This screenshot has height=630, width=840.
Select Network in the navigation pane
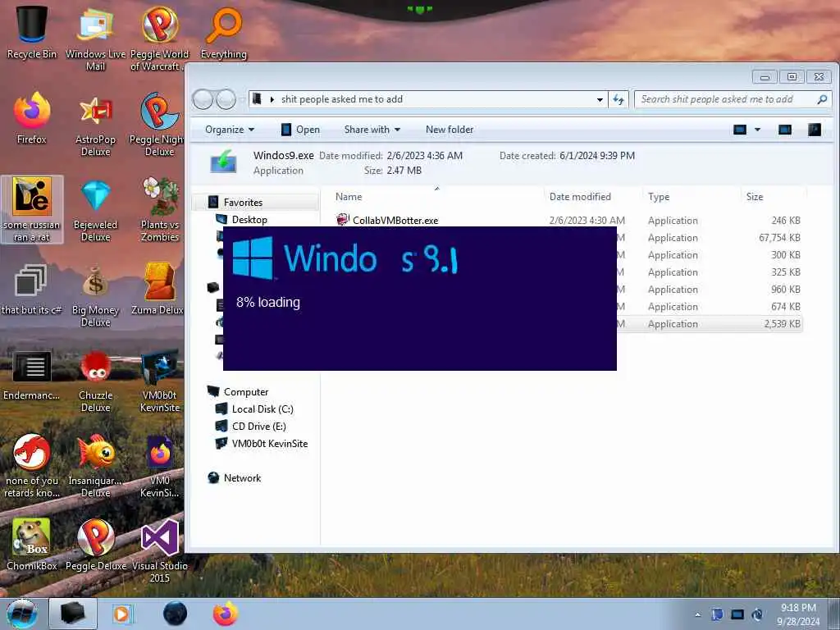242,478
